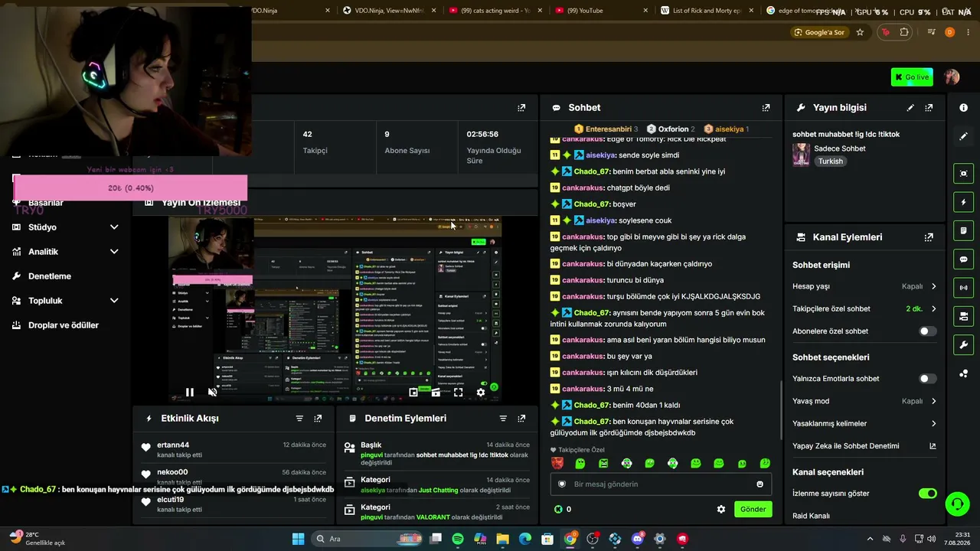
Task: Open the info icon in the right rail
Action: click(x=963, y=108)
